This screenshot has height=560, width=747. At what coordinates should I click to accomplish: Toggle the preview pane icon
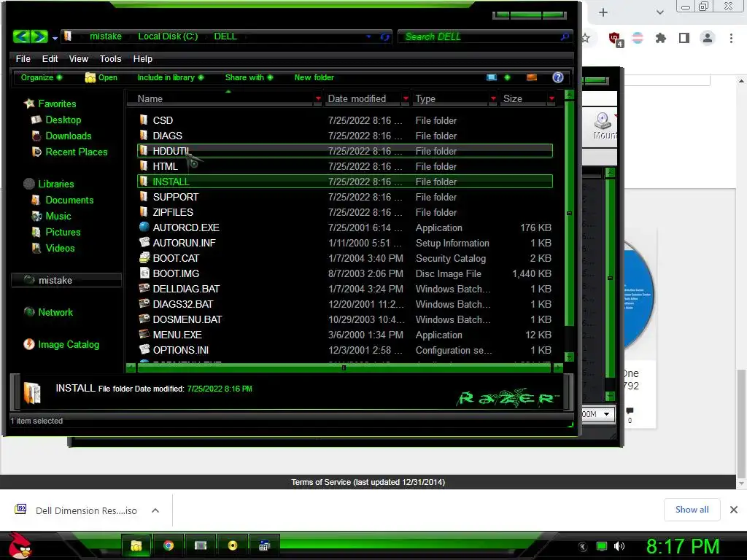[532, 77]
